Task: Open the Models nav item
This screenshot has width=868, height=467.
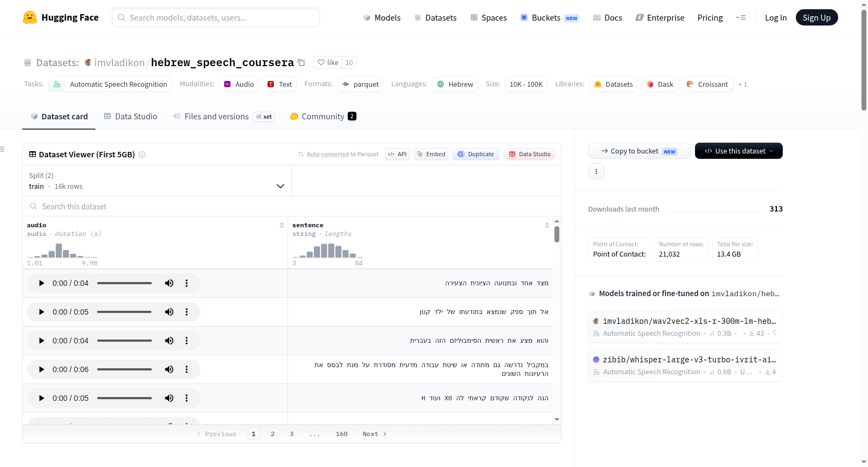Action: tap(382, 17)
